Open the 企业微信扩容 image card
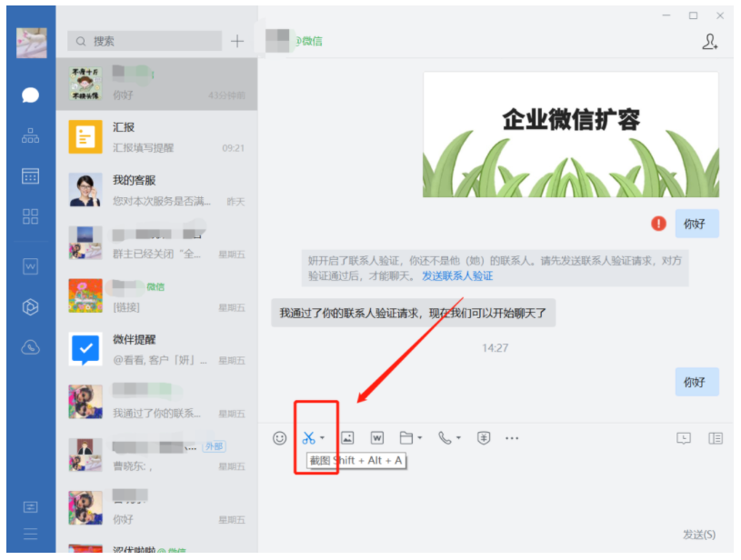 [x=571, y=135]
